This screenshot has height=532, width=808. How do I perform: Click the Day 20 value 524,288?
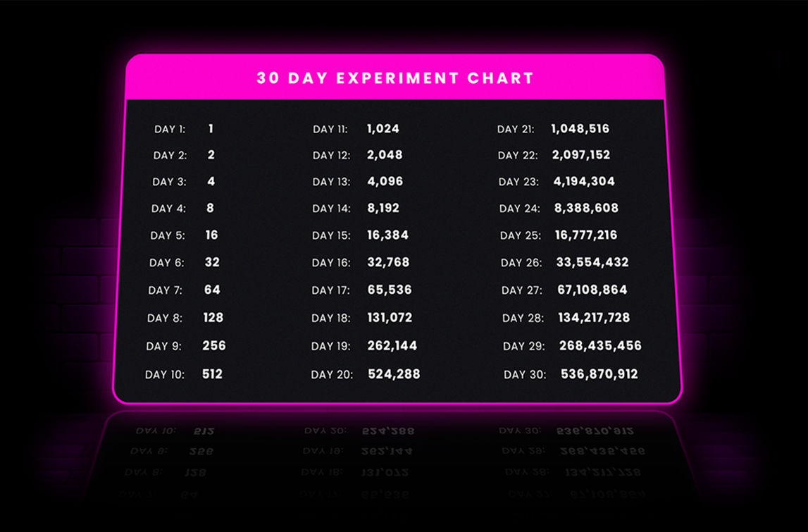394,373
